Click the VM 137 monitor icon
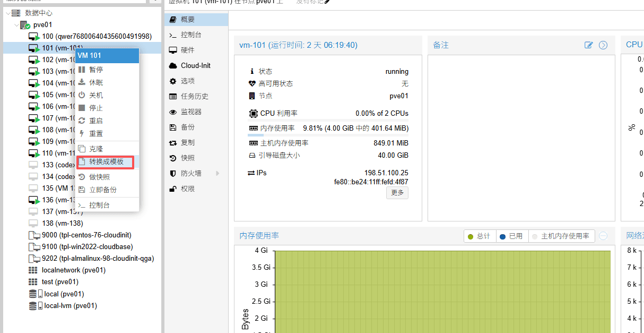This screenshot has height=333, width=644. tap(33, 211)
